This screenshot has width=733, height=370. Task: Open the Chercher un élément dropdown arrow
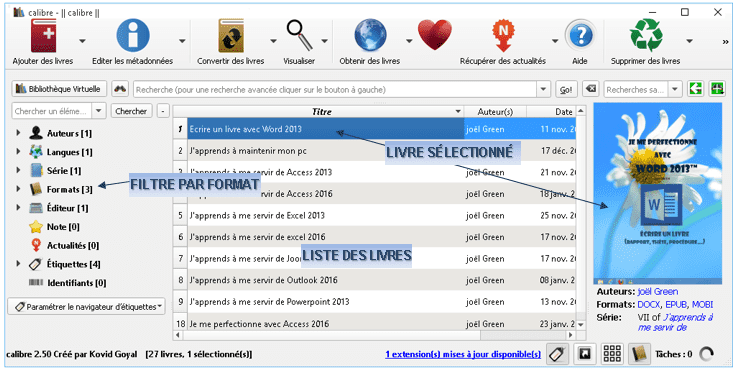click(x=99, y=111)
